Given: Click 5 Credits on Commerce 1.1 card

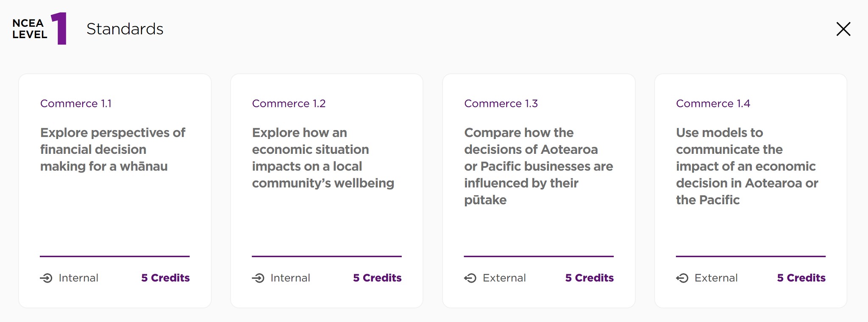Looking at the screenshot, I should [165, 278].
